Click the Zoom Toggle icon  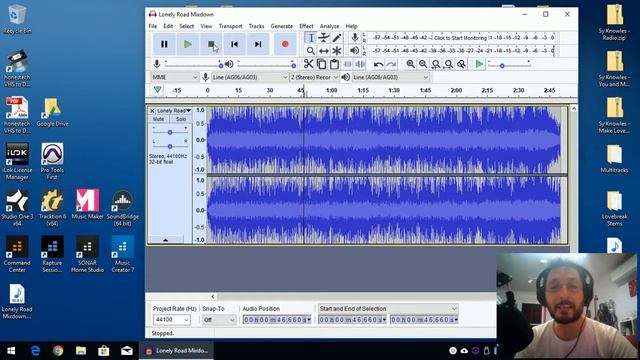click(x=461, y=64)
